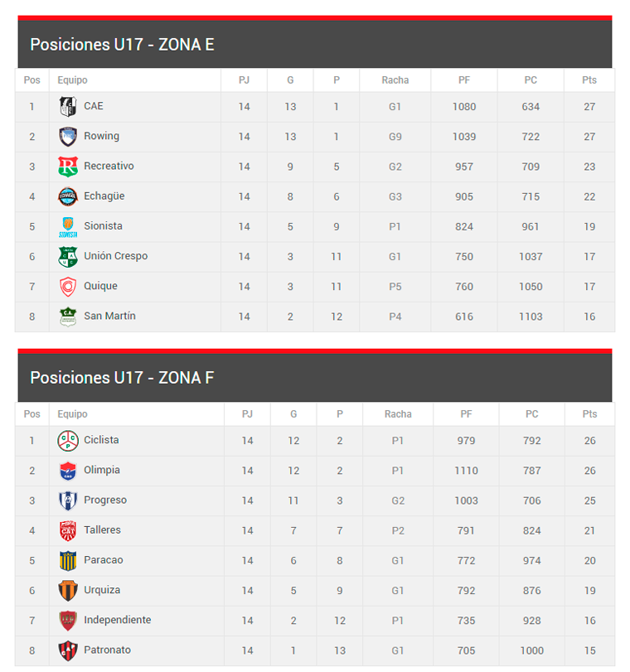Click the Patronato team crest
630x672 pixels.
tap(67, 650)
